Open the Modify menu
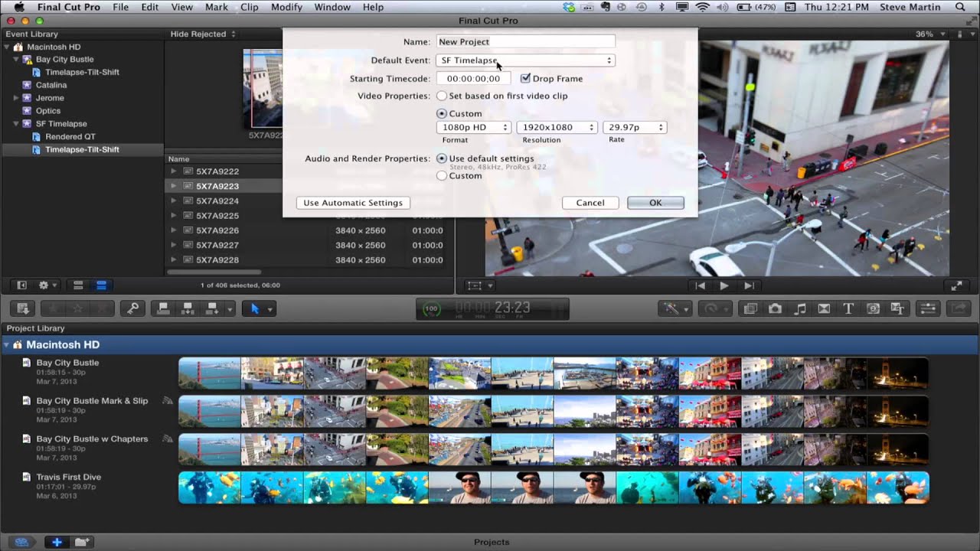The height and width of the screenshot is (551, 980). click(286, 7)
